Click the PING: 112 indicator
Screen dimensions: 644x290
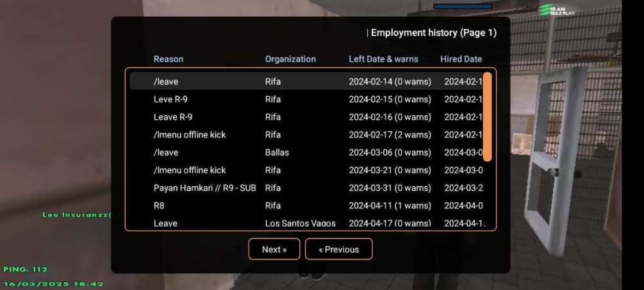26,269
